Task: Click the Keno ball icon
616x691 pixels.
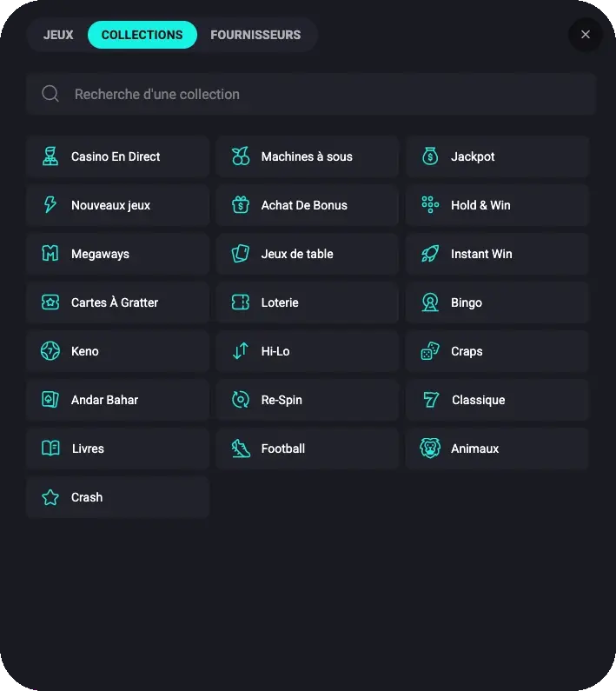Action: pyautogui.click(x=50, y=351)
